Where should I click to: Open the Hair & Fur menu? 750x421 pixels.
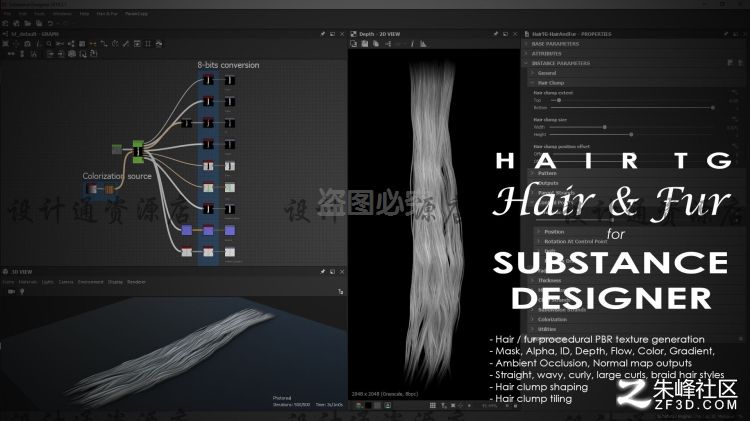coord(107,14)
